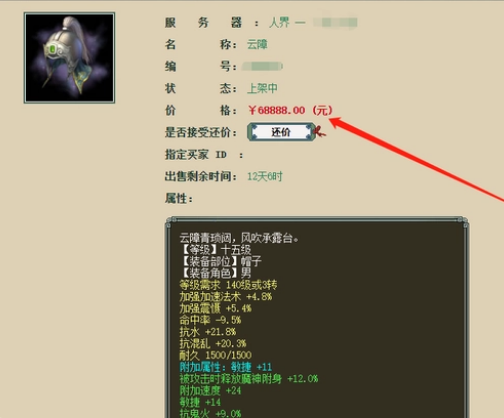Viewport: 504px width, 418px height.
Task: Select the item name 云障
Action: click(x=257, y=44)
